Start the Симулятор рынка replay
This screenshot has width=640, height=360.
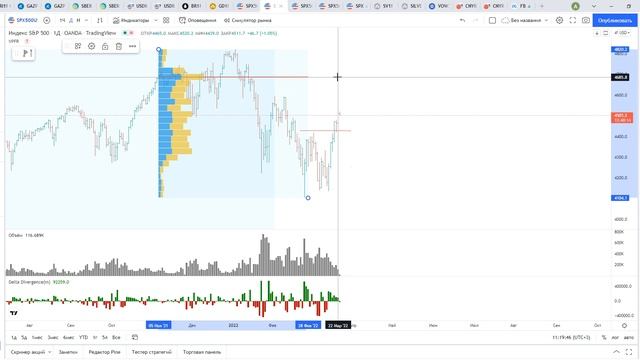pos(248,20)
